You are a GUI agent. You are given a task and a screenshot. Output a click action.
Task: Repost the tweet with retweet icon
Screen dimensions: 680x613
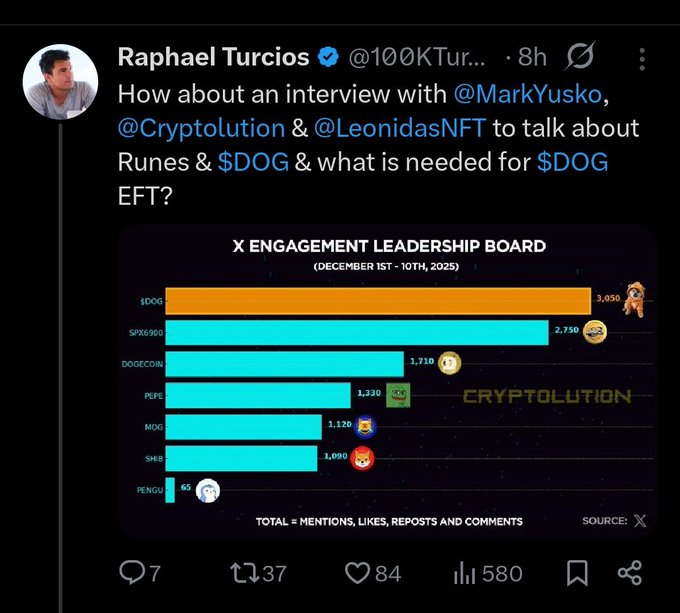coord(245,573)
